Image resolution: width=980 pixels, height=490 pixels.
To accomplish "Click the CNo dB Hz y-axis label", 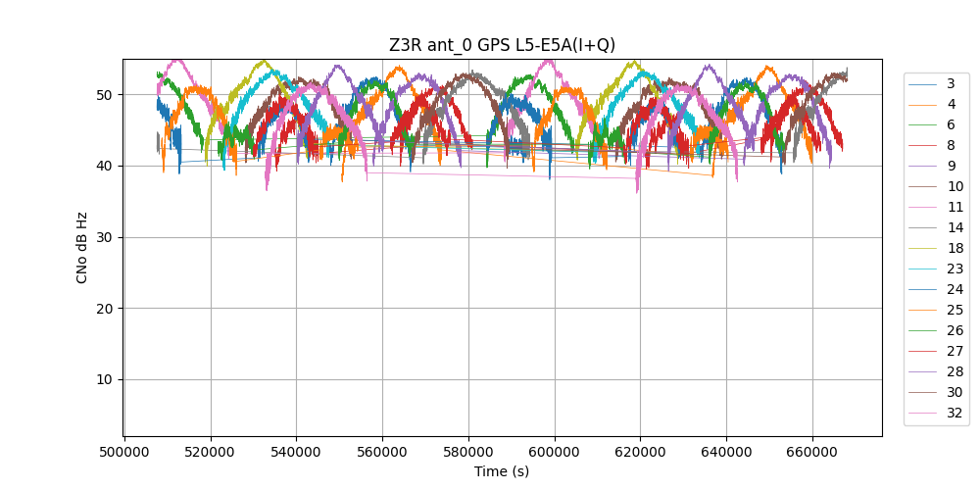I will (x=82, y=248).
